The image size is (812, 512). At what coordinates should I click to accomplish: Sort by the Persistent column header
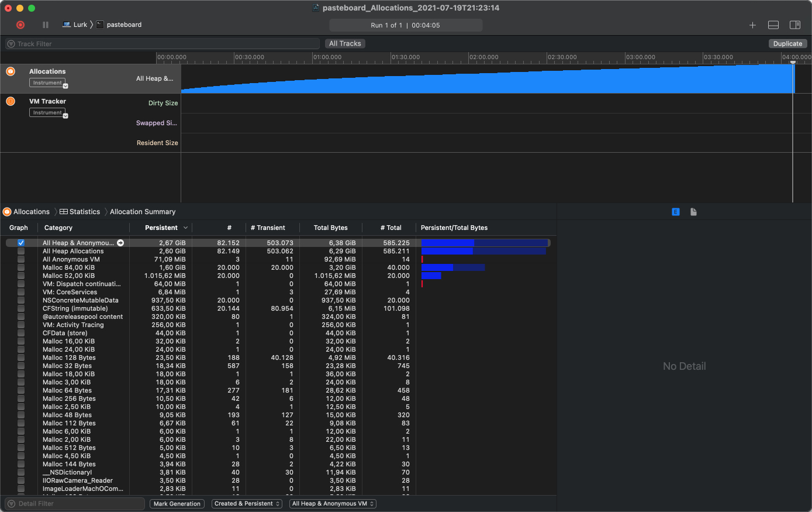tap(161, 228)
